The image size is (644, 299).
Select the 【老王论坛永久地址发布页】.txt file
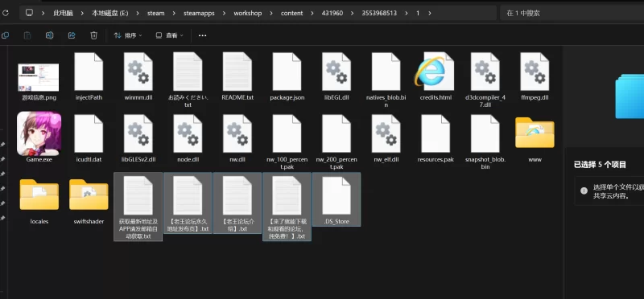click(x=188, y=203)
